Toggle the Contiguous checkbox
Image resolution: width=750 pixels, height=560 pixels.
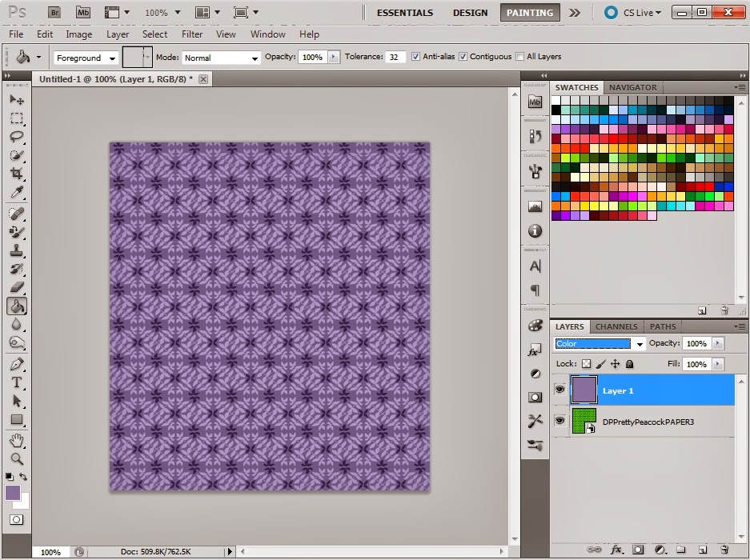(463, 57)
